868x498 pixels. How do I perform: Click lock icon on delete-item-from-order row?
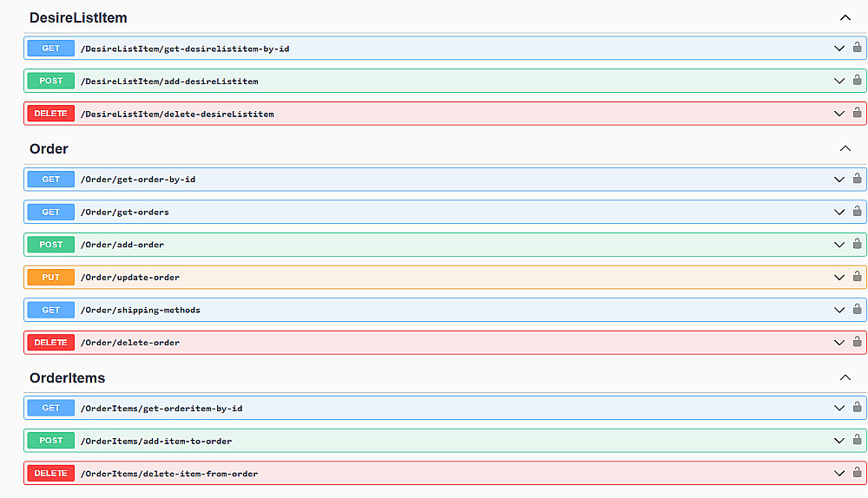click(857, 473)
